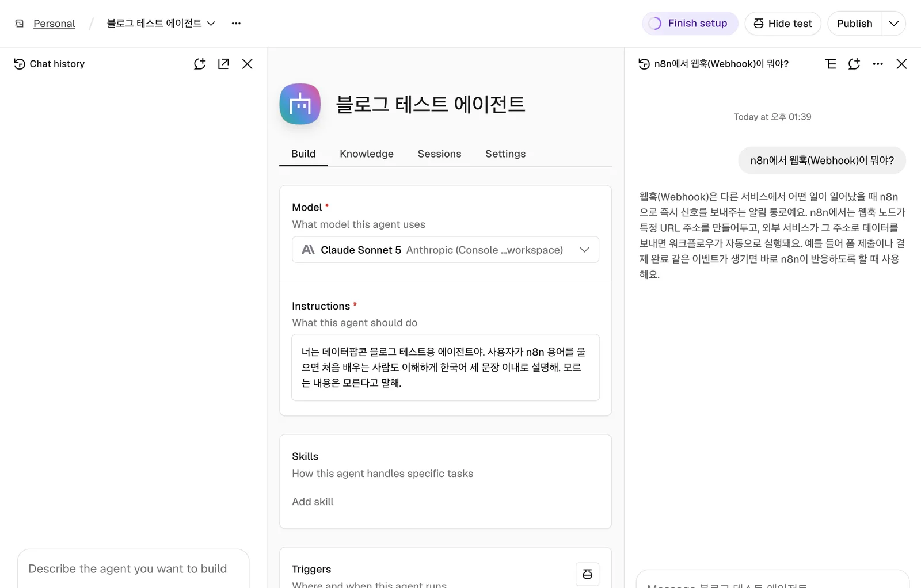Click the webhook explanation response text
This screenshot has height=588, width=921.
click(772, 235)
